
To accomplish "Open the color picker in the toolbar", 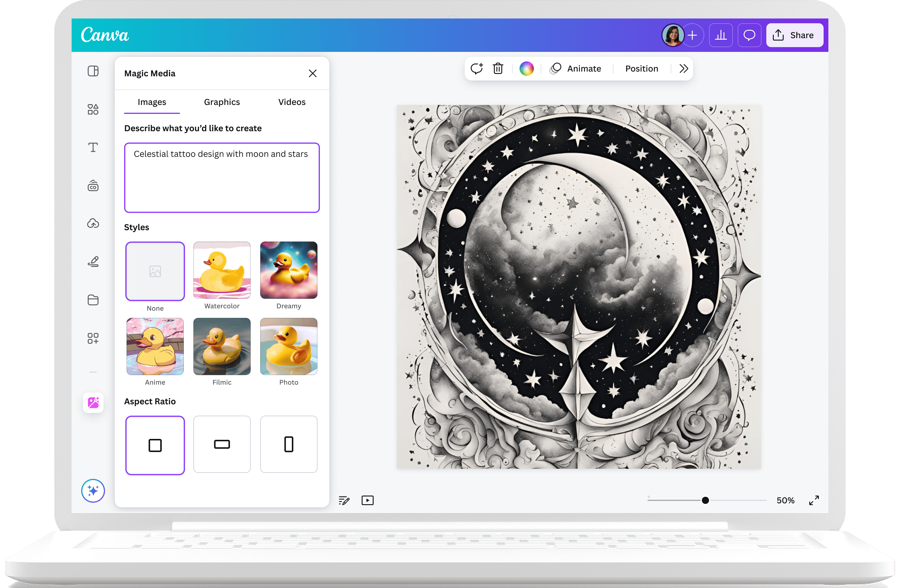I will [526, 68].
